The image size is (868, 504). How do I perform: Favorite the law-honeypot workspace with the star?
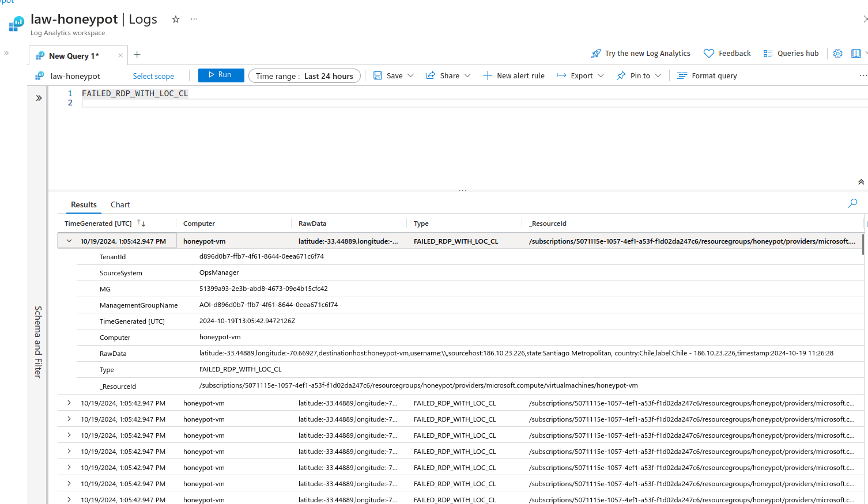coord(176,19)
